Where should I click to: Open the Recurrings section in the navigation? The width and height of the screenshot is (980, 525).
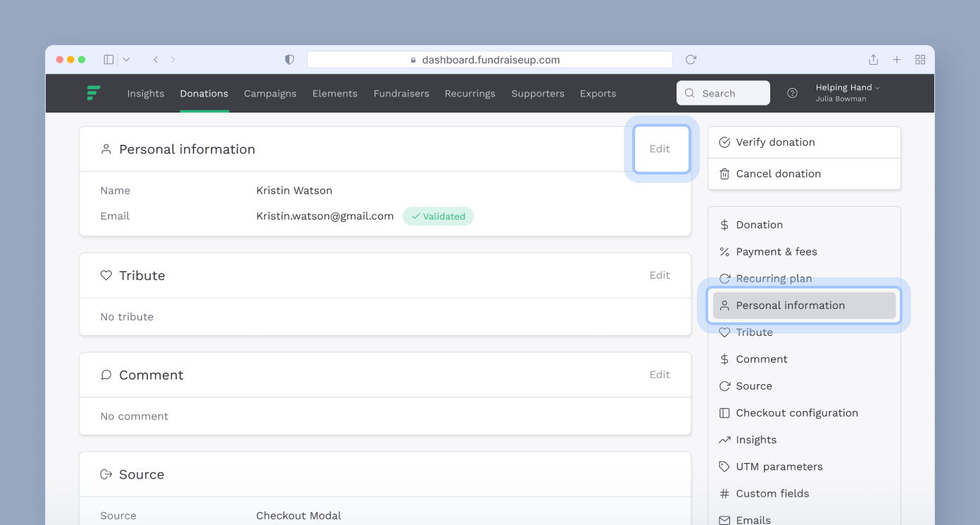470,93
